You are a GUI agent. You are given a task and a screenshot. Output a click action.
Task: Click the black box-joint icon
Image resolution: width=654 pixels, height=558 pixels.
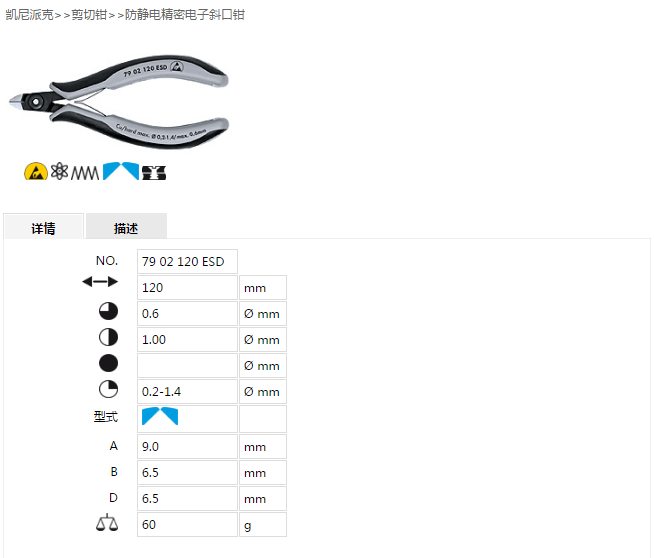[x=154, y=173]
